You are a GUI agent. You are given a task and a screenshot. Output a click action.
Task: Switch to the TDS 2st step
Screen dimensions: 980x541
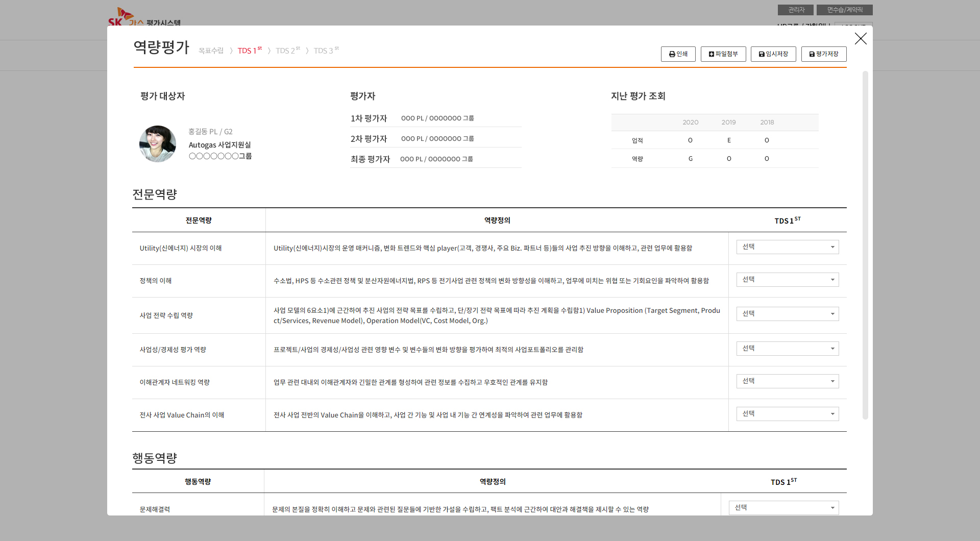point(287,51)
